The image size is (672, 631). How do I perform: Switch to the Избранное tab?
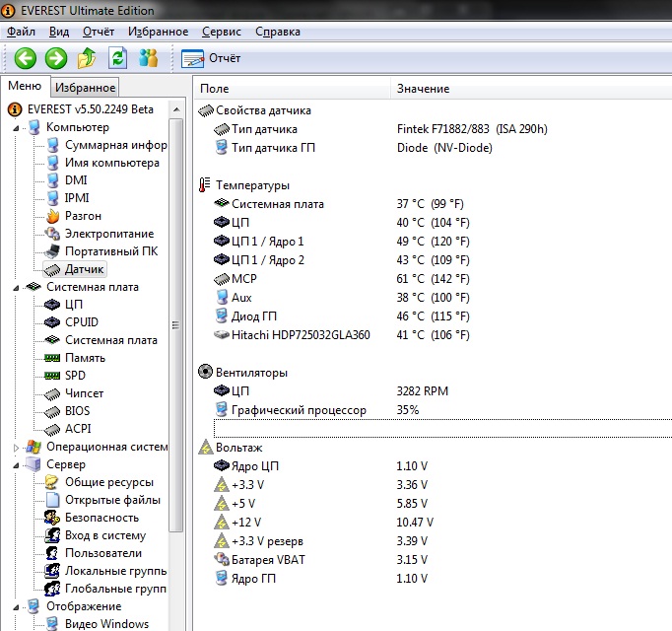[85, 88]
